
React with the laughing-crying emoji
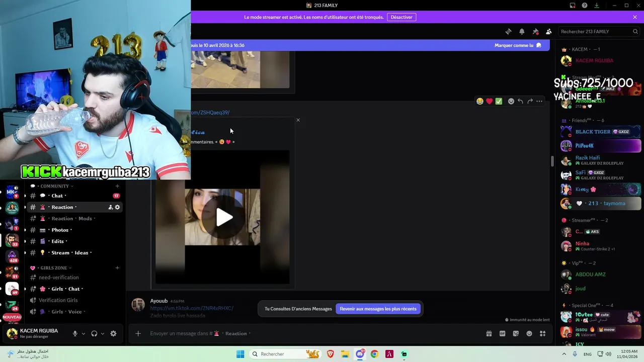pyautogui.click(x=480, y=101)
